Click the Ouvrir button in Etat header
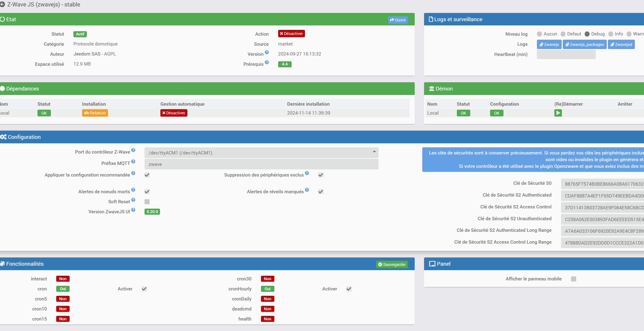Viewport: 644px width, 331px height. click(x=398, y=20)
